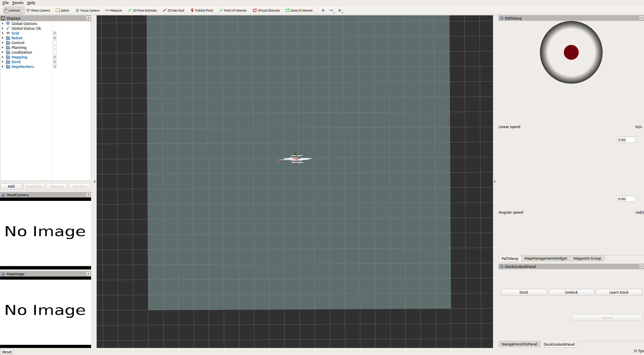Select the Virtual Obstacle tool
This screenshot has width=644, height=355.
click(x=266, y=10)
